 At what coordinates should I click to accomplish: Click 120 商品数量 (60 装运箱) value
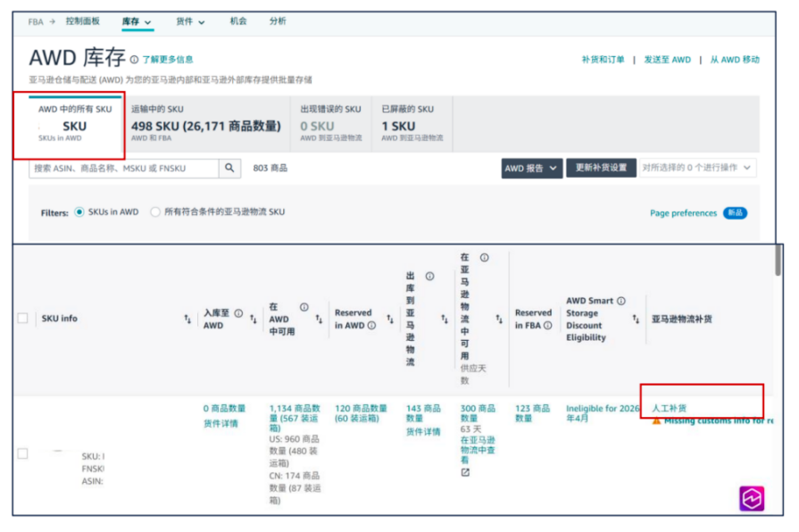[361, 413]
